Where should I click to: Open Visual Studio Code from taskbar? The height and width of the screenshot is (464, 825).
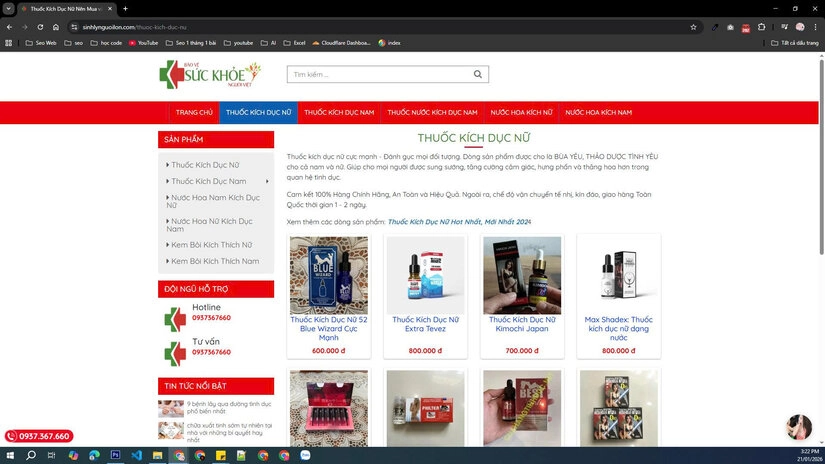tap(136, 455)
